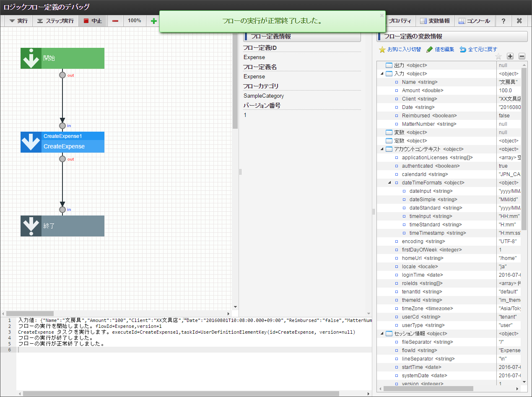Click the "UTF-8" encoding value cell
532x397 pixels.
pos(509,241)
